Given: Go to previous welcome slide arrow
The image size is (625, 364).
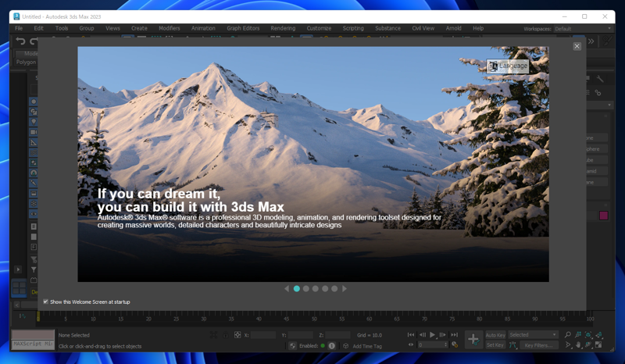Looking at the screenshot, I should point(287,289).
